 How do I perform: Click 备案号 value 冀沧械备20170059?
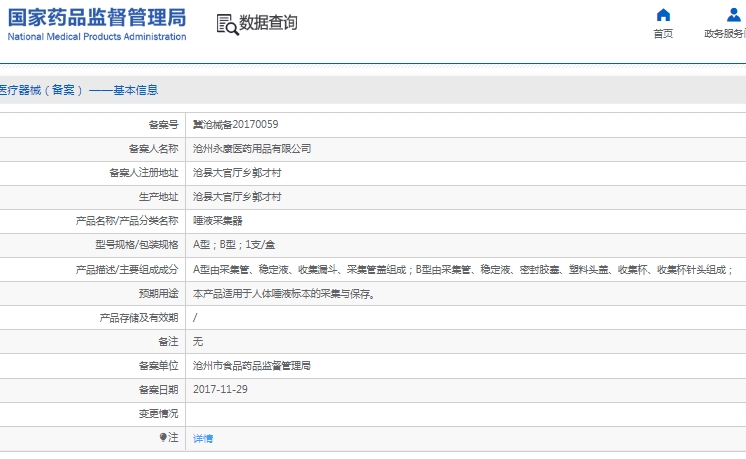coord(236,125)
